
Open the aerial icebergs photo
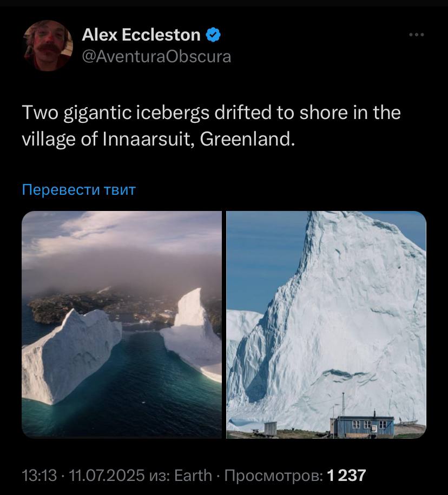[x=122, y=325]
